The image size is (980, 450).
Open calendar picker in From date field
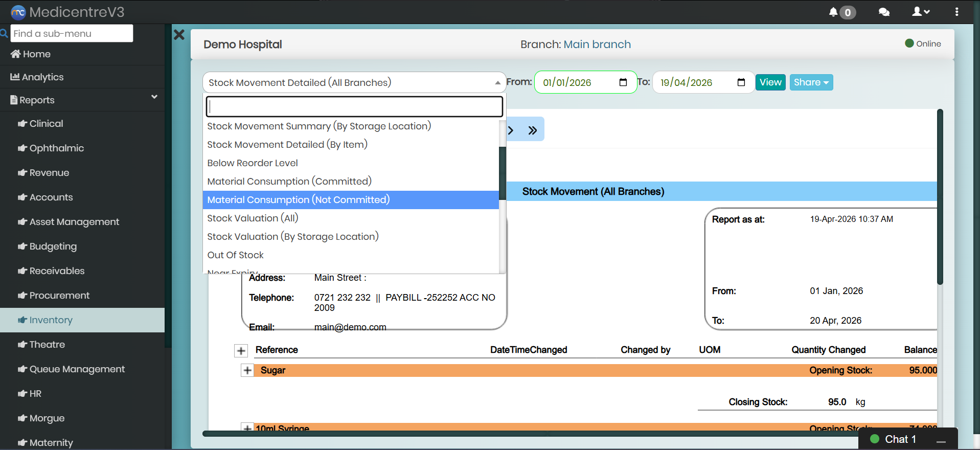click(623, 82)
